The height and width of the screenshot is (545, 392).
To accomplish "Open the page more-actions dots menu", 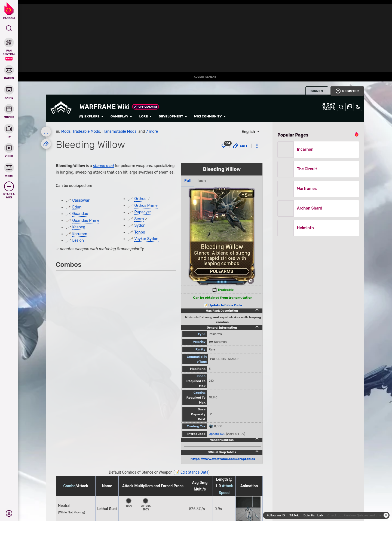I will pos(257,146).
